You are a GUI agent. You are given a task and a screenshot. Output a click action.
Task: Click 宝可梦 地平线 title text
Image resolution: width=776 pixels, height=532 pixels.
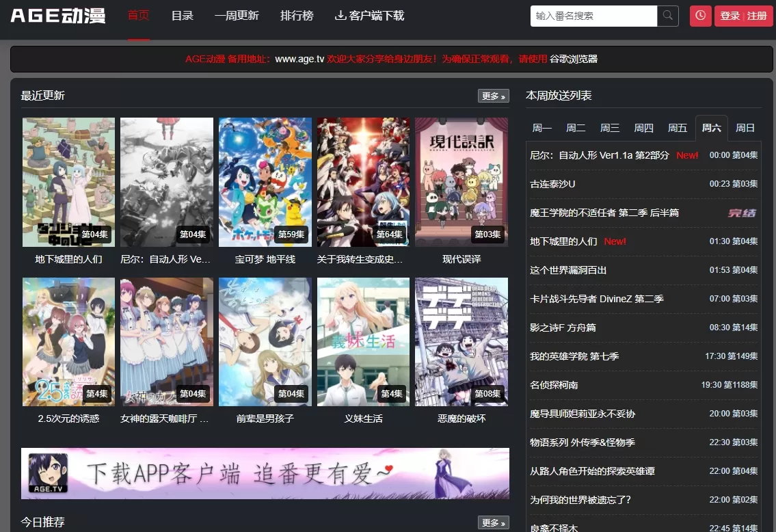265,259
